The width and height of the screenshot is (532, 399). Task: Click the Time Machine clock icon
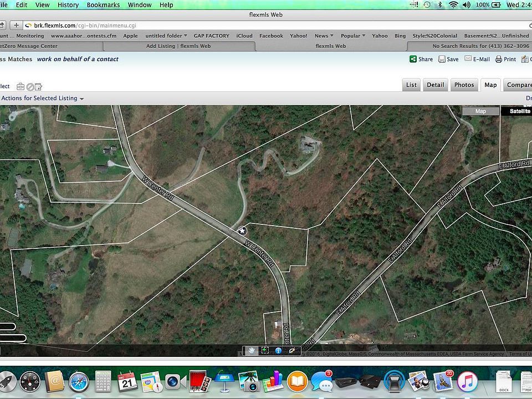pos(427,5)
